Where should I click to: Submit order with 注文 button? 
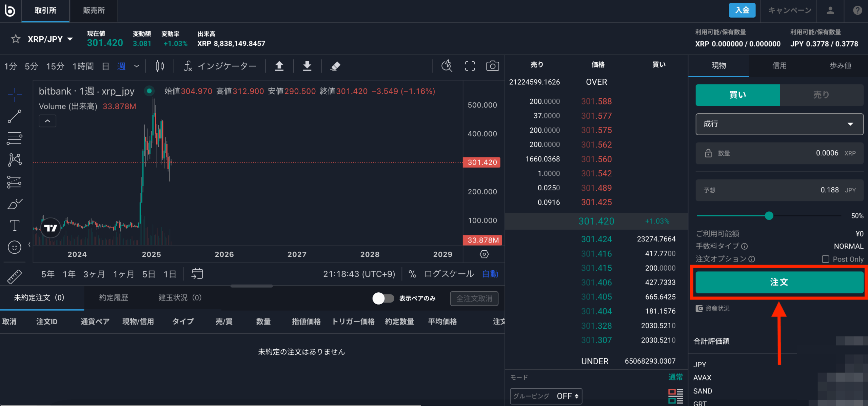coord(779,282)
